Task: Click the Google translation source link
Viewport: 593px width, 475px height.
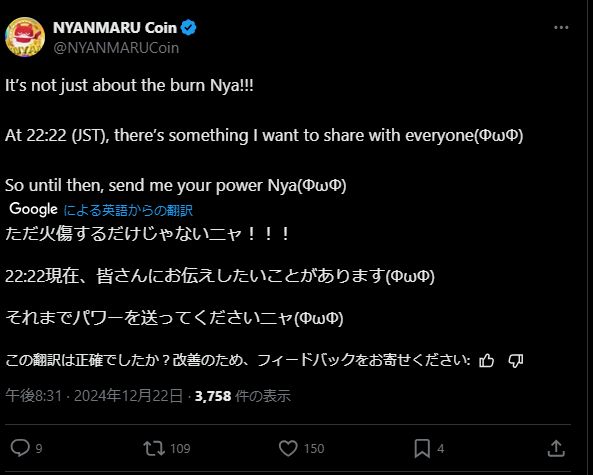Action: pos(128,210)
